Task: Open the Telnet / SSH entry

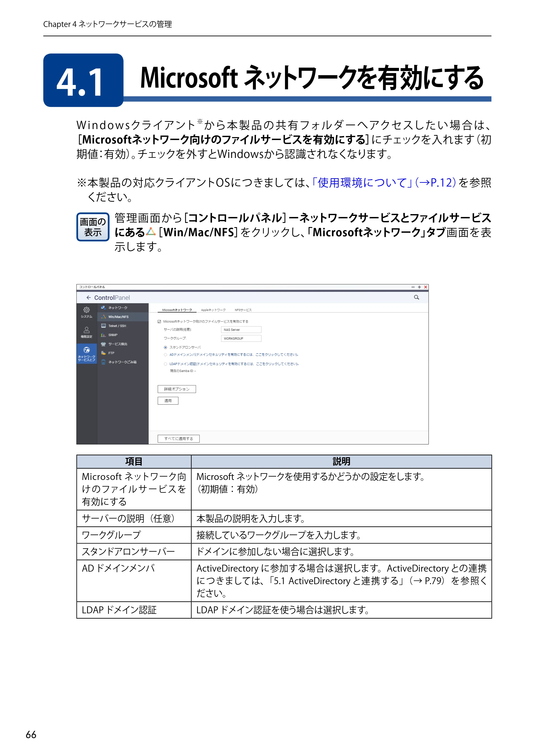Action: coord(122,326)
